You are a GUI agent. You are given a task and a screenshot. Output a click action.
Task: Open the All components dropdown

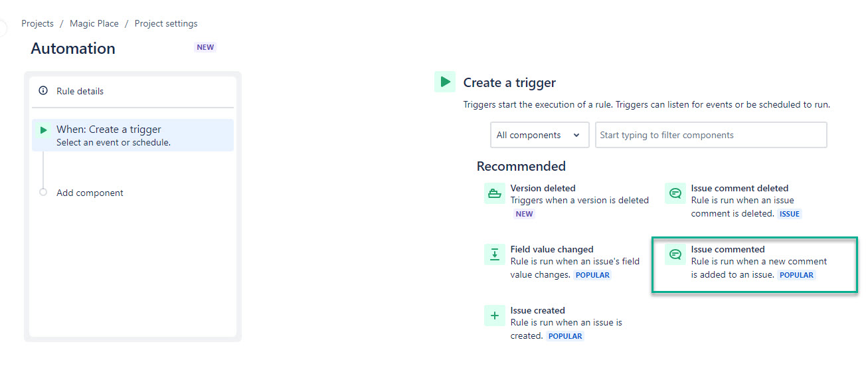point(539,135)
